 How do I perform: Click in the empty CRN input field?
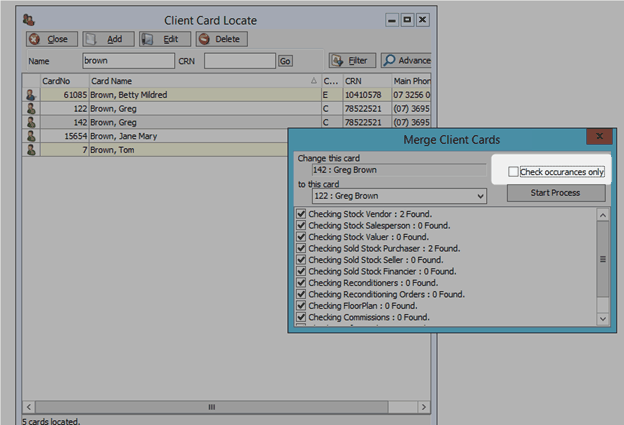240,61
